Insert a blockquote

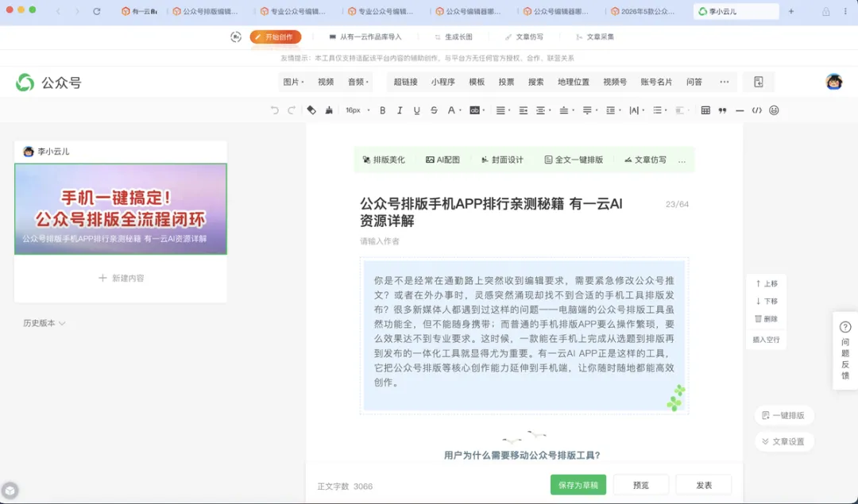coord(722,110)
